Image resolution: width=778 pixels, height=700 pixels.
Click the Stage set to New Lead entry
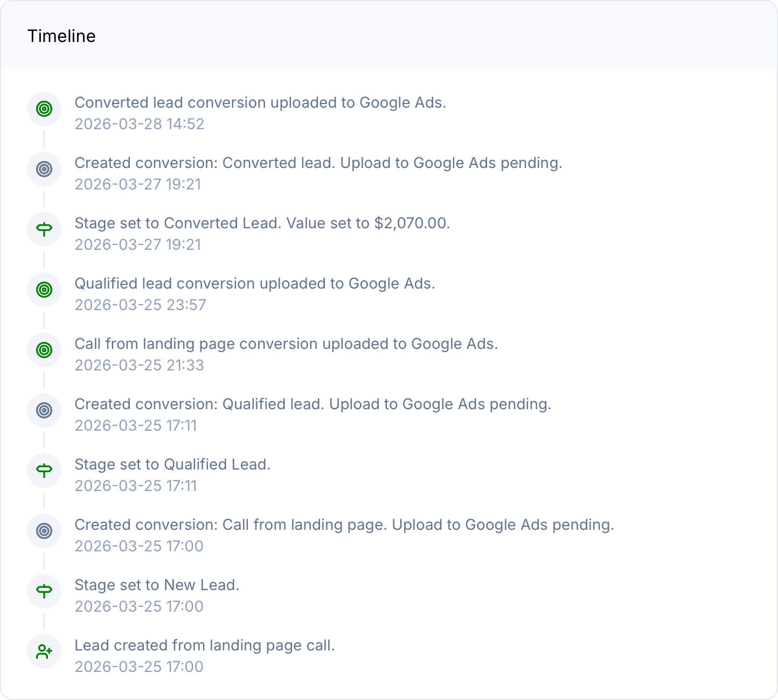click(157, 585)
